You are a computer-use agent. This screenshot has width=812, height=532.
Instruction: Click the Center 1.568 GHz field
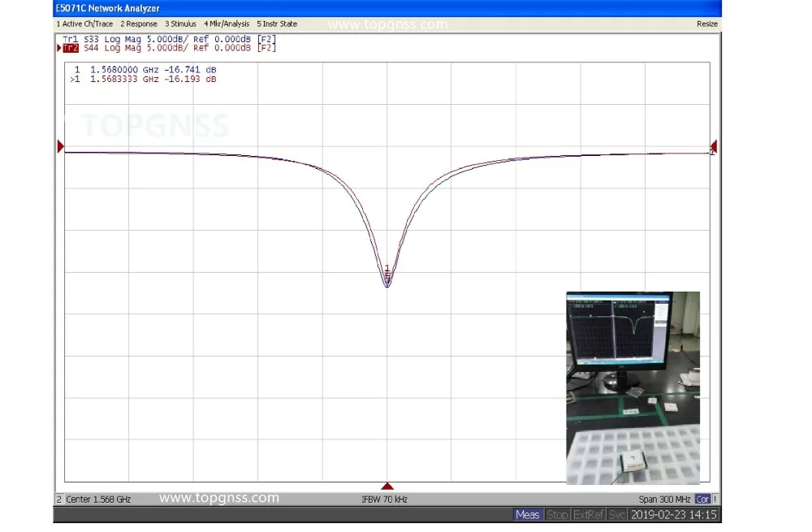pyautogui.click(x=98, y=500)
